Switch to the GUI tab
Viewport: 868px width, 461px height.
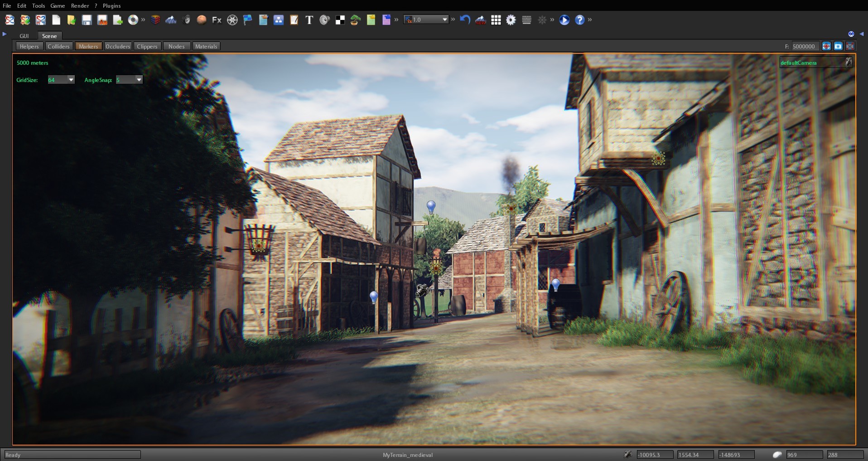pos(24,36)
